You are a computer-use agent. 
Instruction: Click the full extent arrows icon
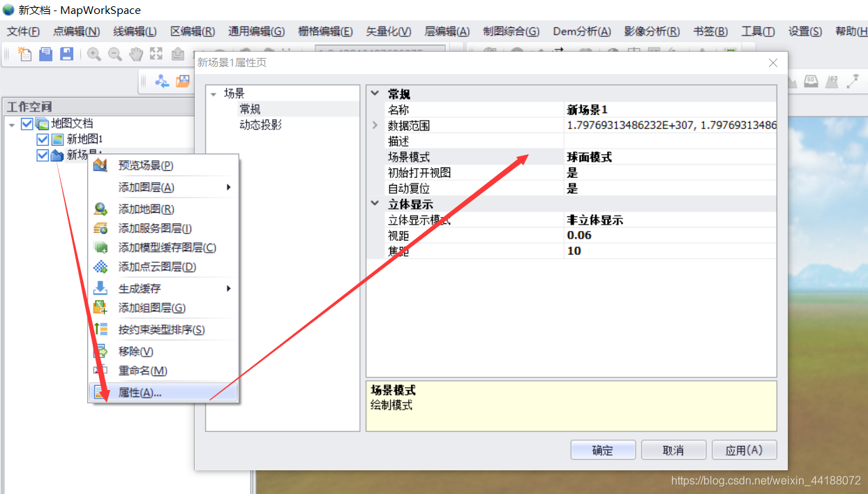coord(156,54)
